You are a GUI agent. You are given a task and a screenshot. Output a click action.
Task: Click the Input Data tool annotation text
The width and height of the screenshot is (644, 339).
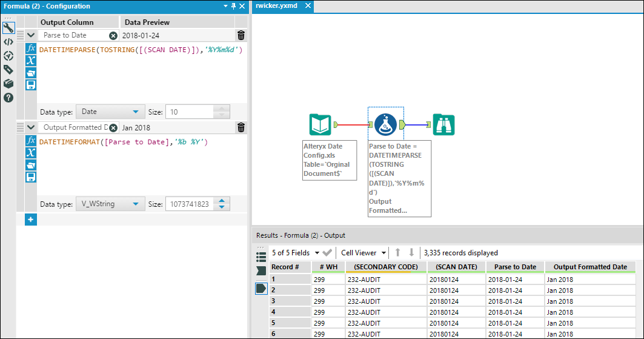point(330,160)
